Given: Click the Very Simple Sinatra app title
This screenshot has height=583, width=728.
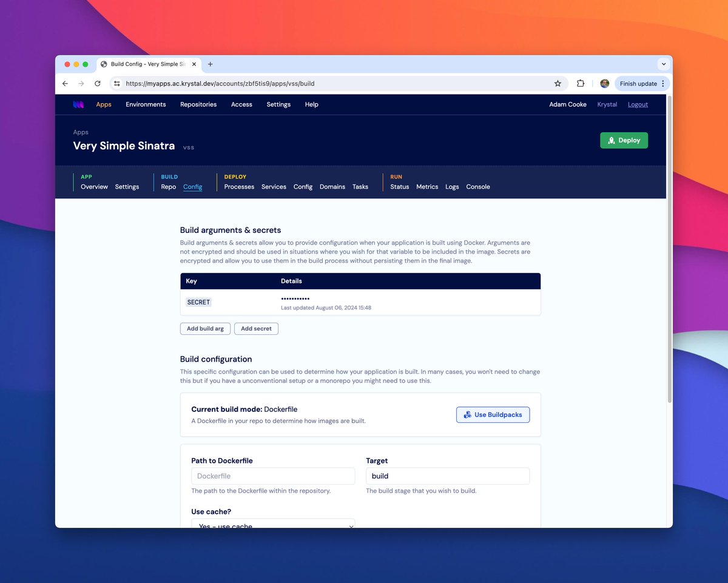Looking at the screenshot, I should [124, 146].
